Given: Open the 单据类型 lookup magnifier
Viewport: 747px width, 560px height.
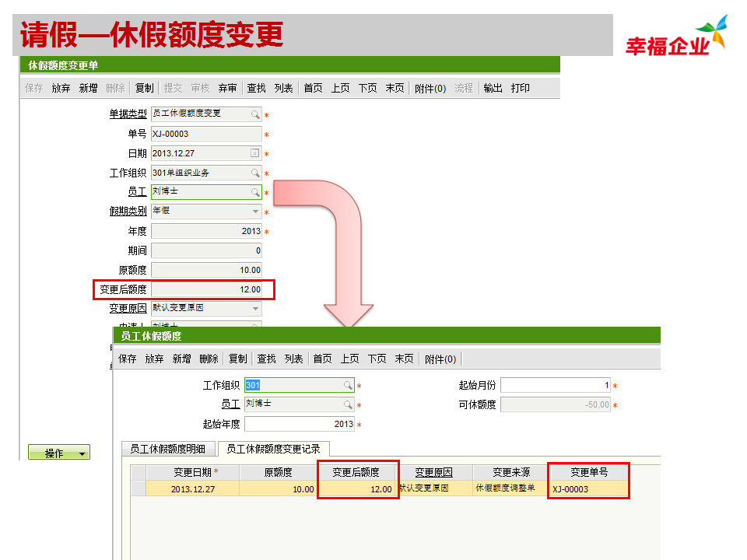Looking at the screenshot, I should pos(256,115).
